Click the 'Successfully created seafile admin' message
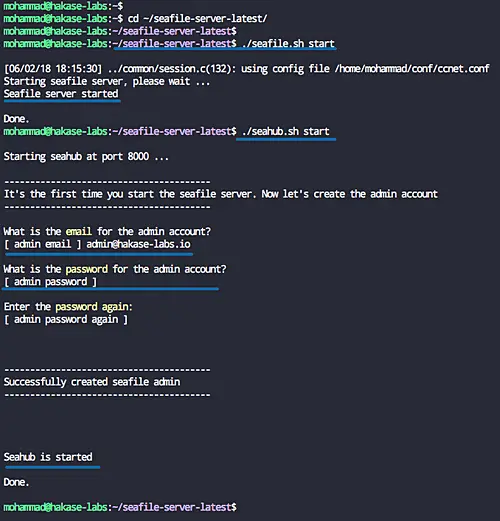Image resolution: width=500 pixels, height=521 pixels. point(92,382)
